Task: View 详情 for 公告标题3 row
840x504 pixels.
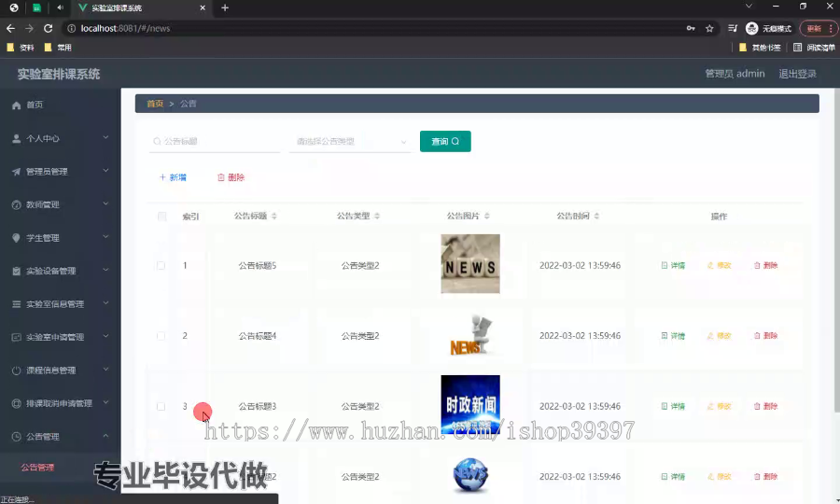Action: (673, 407)
